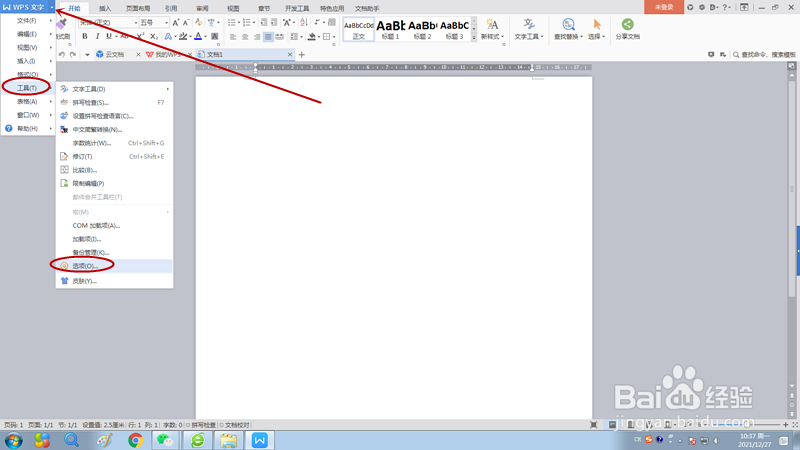The height and width of the screenshot is (450, 800).
Task: Open the 工具(T) menu item
Action: tap(27, 88)
